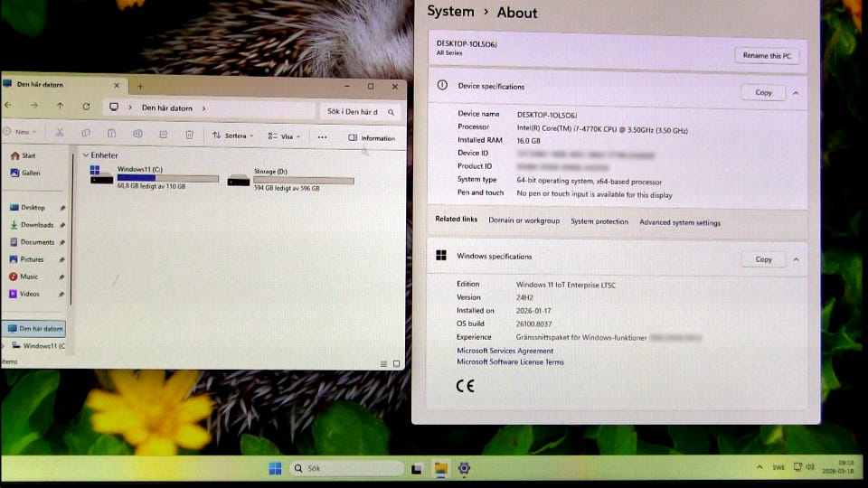
Task: Switch to large icons view in status bar
Action: point(396,364)
